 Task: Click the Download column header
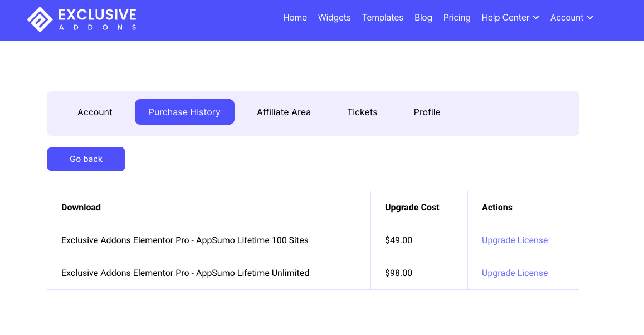pos(81,208)
